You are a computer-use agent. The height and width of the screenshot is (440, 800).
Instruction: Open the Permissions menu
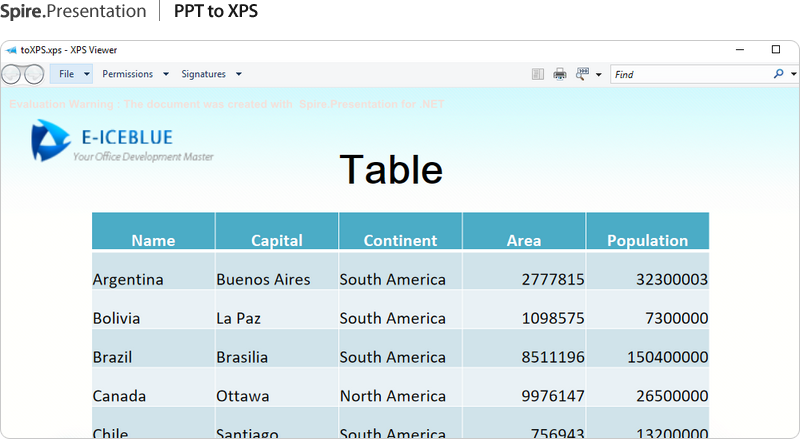pos(127,74)
